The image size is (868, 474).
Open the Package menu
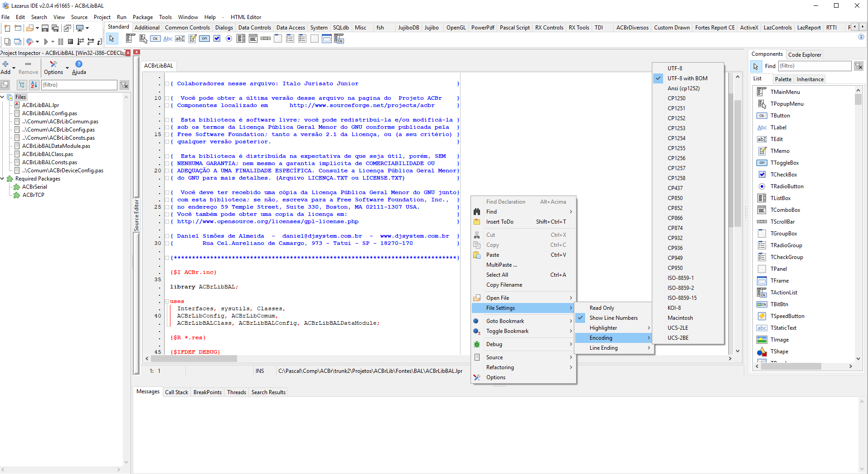[x=142, y=17]
